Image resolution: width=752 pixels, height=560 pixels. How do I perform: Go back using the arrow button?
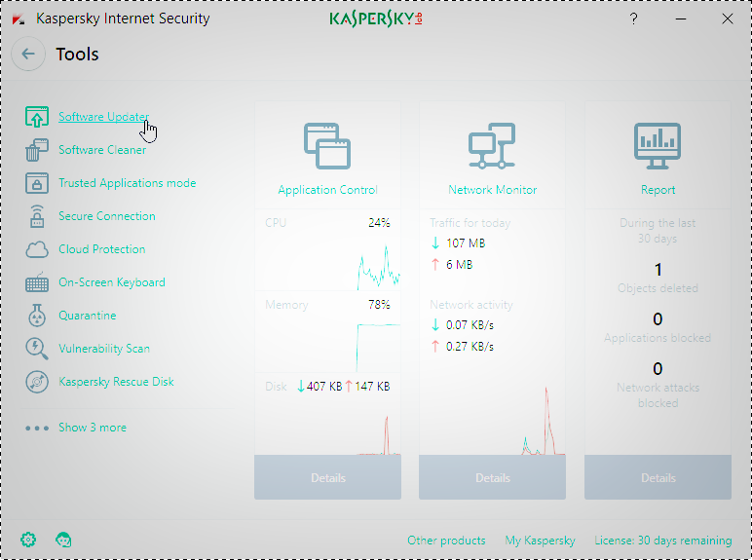pyautogui.click(x=28, y=55)
